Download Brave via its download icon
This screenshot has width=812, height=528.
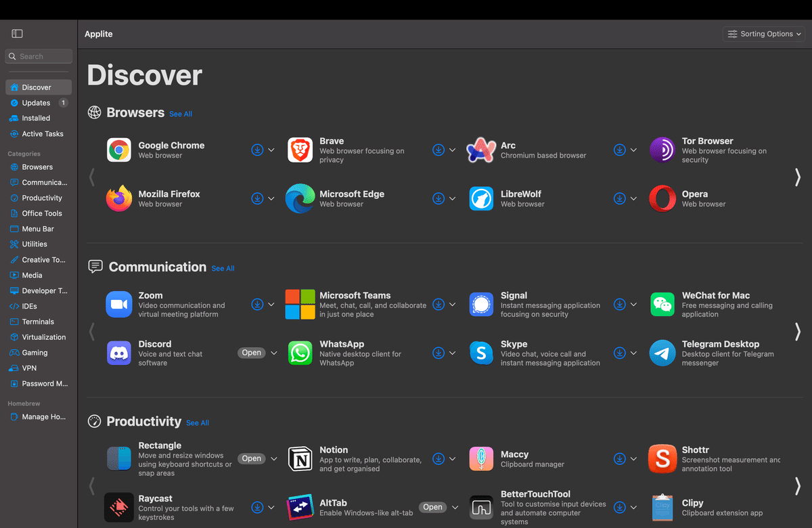coord(438,150)
